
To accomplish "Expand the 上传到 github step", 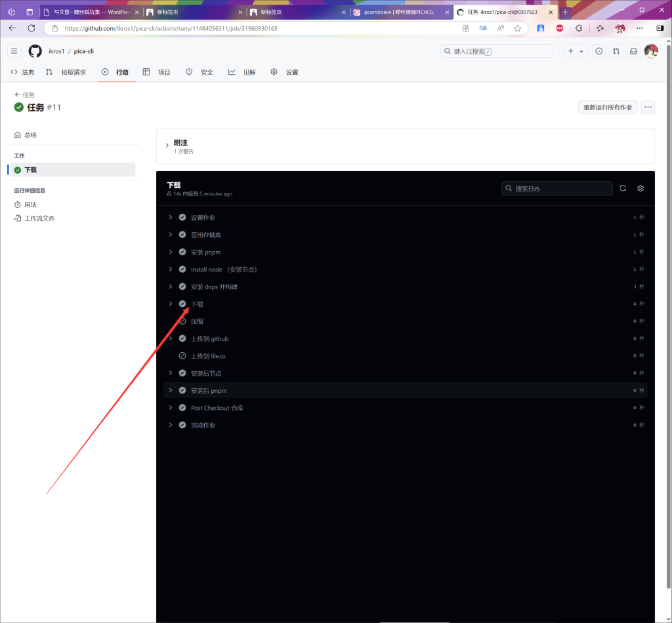I will point(171,338).
